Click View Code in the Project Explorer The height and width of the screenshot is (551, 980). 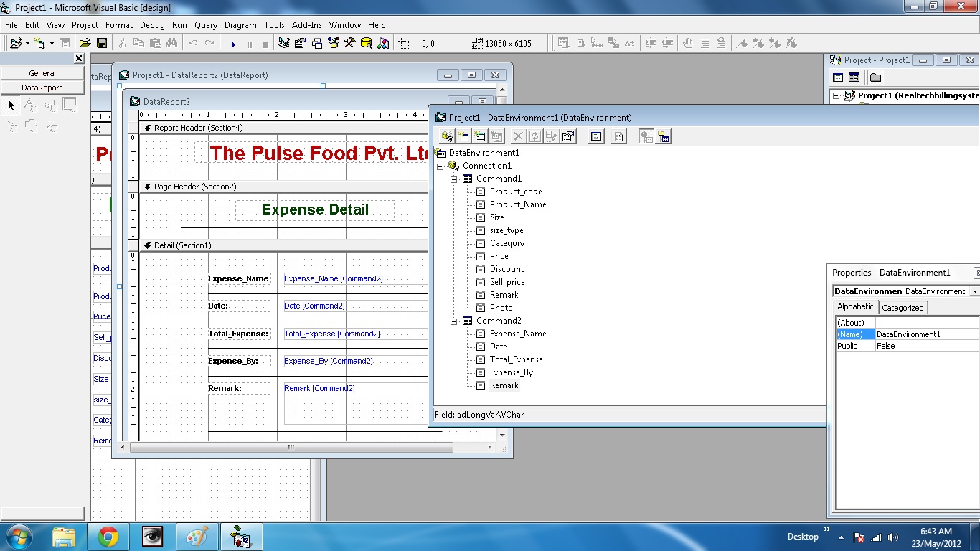[x=838, y=77]
